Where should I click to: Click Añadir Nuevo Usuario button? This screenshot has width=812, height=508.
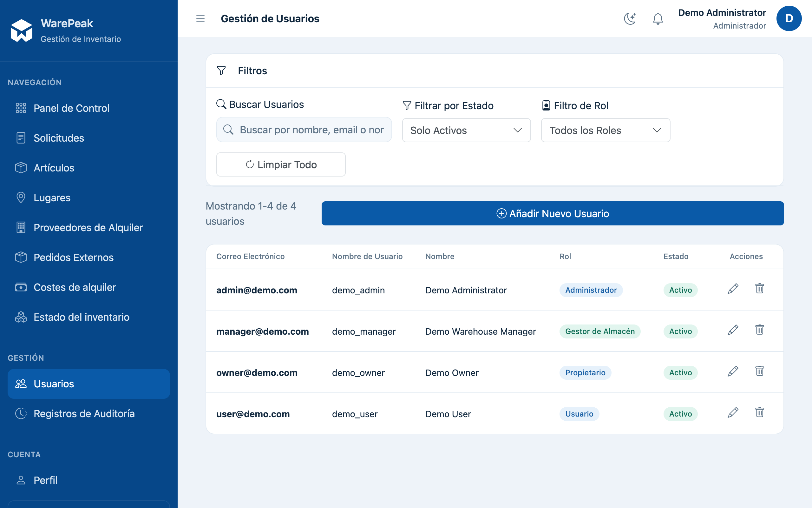coord(552,213)
